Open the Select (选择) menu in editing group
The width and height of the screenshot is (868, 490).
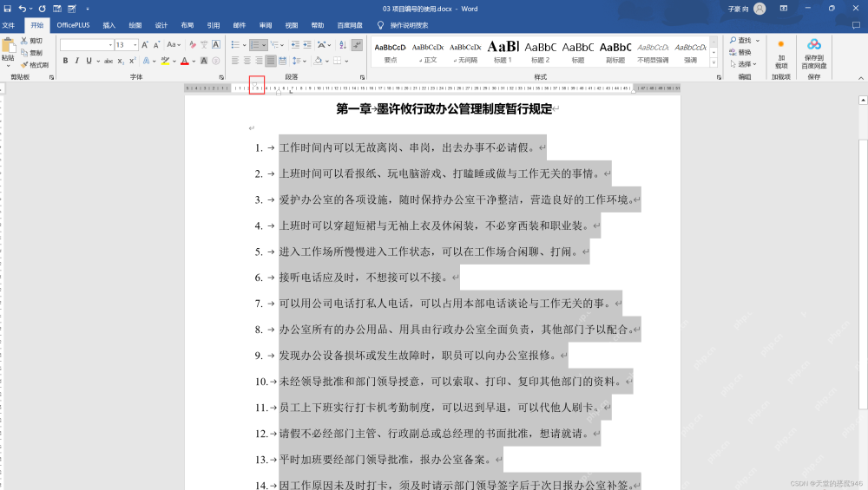coord(745,64)
